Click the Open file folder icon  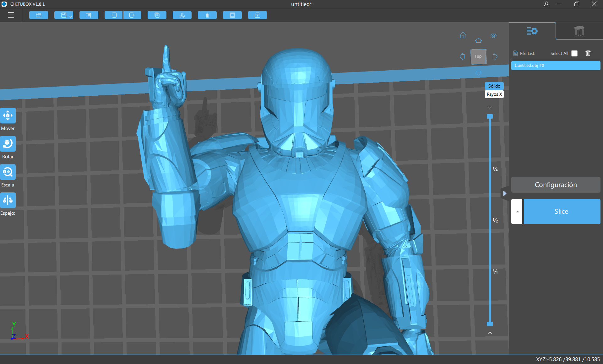39,15
